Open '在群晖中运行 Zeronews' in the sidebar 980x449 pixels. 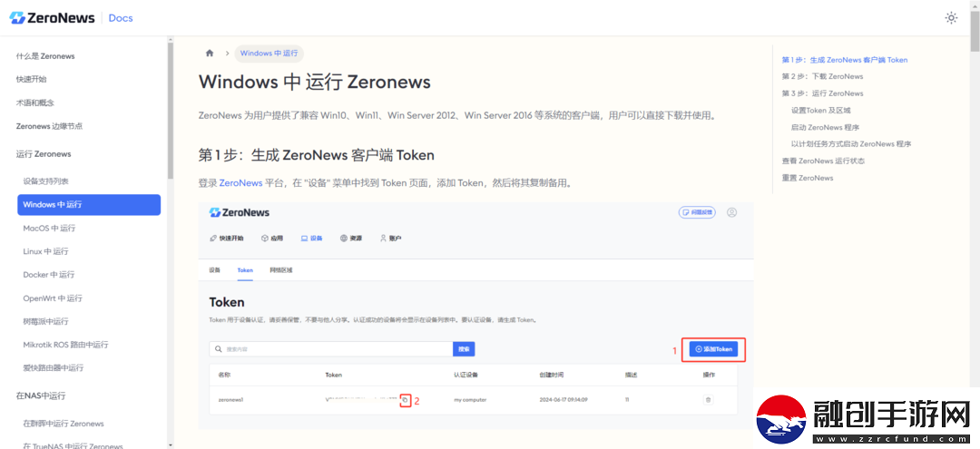click(64, 424)
